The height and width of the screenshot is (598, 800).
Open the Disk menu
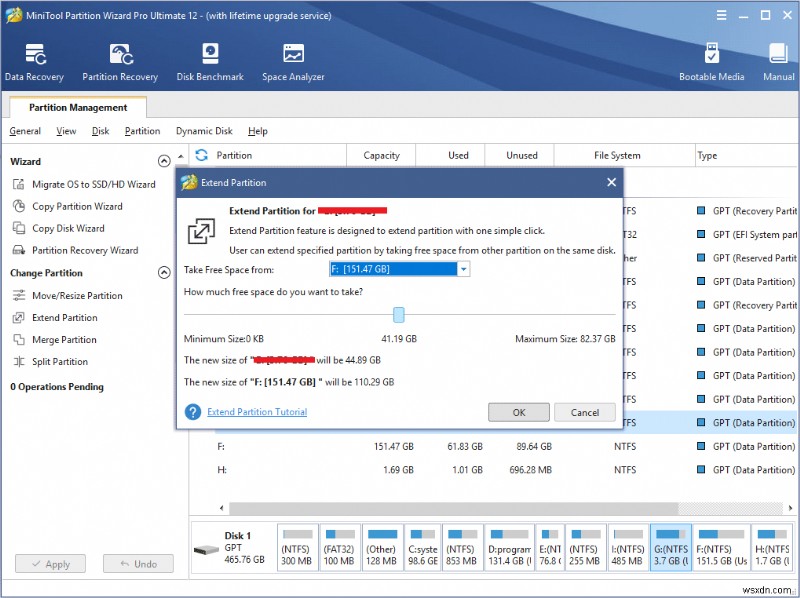tap(103, 130)
